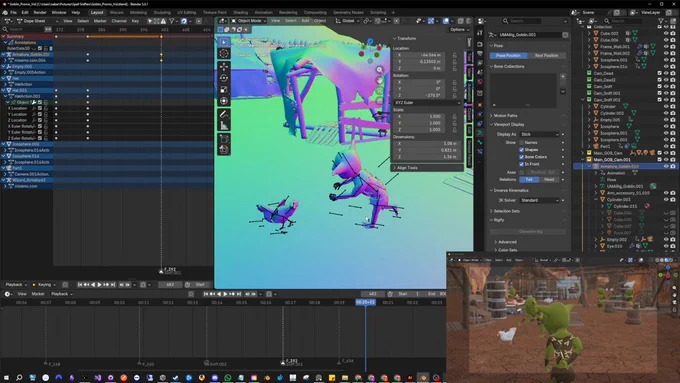The width and height of the screenshot is (680, 383).
Task: Open the File menu
Action: [x=13, y=13]
